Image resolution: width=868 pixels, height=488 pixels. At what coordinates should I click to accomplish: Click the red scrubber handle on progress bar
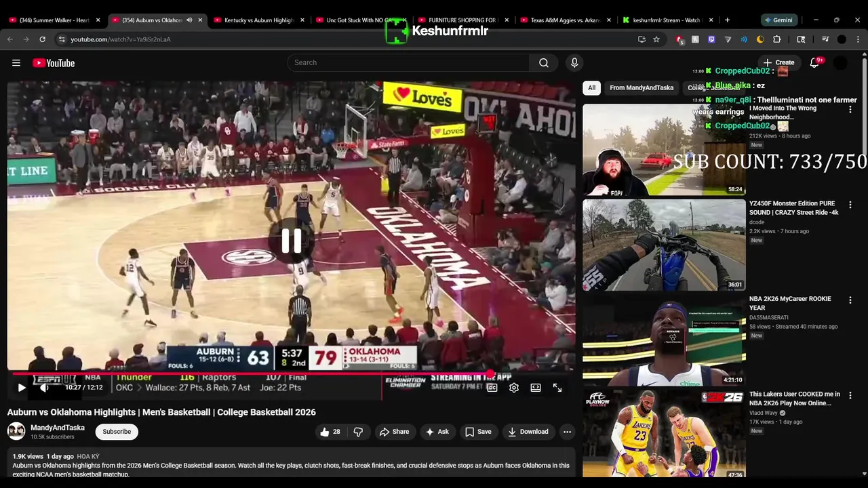point(489,373)
